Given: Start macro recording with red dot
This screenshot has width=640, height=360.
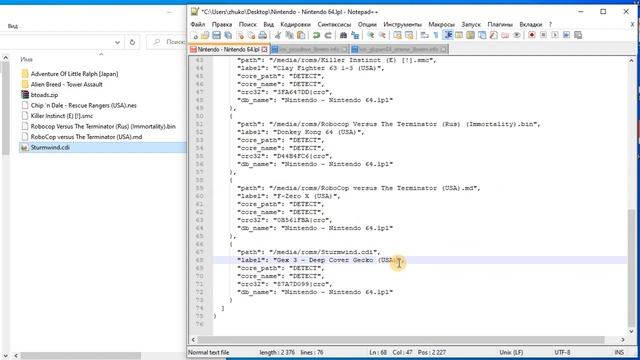Looking at the screenshot, I should tap(531, 36).
